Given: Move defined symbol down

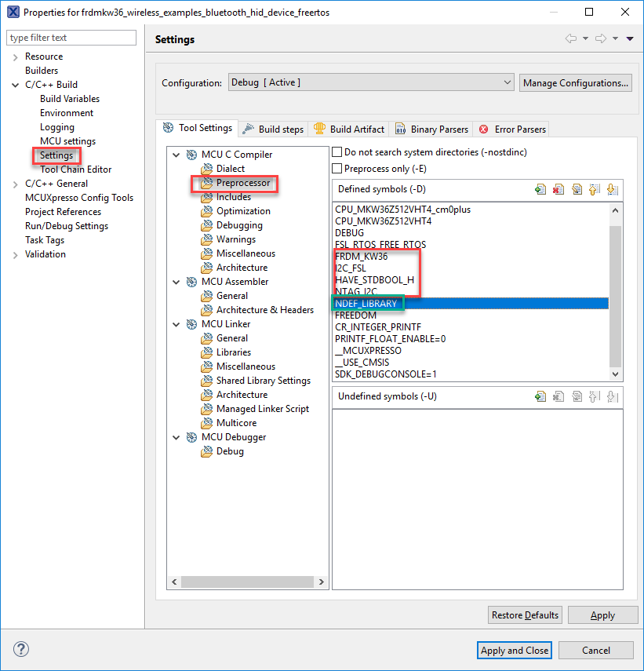Looking at the screenshot, I should point(613,189).
